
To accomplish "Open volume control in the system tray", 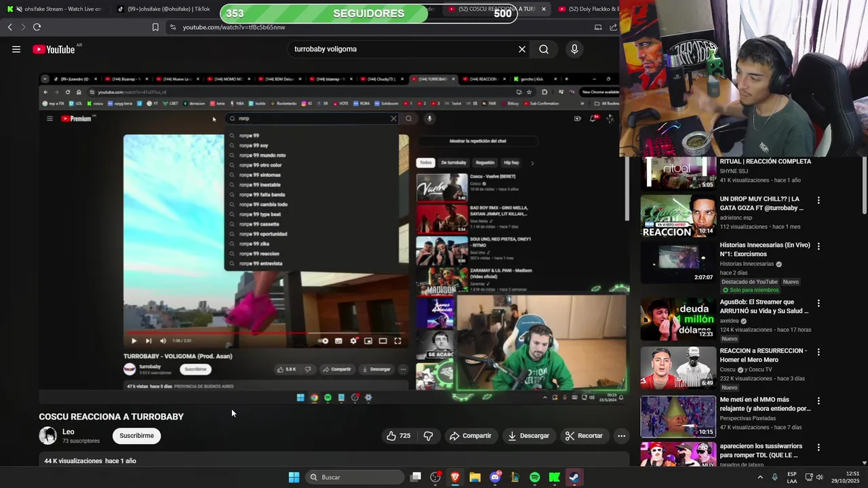I will 820,477.
